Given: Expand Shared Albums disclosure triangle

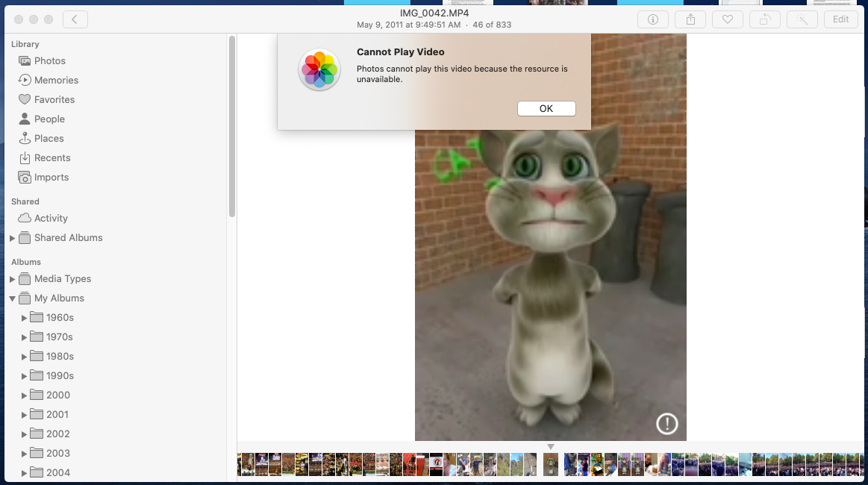Looking at the screenshot, I should [x=12, y=238].
